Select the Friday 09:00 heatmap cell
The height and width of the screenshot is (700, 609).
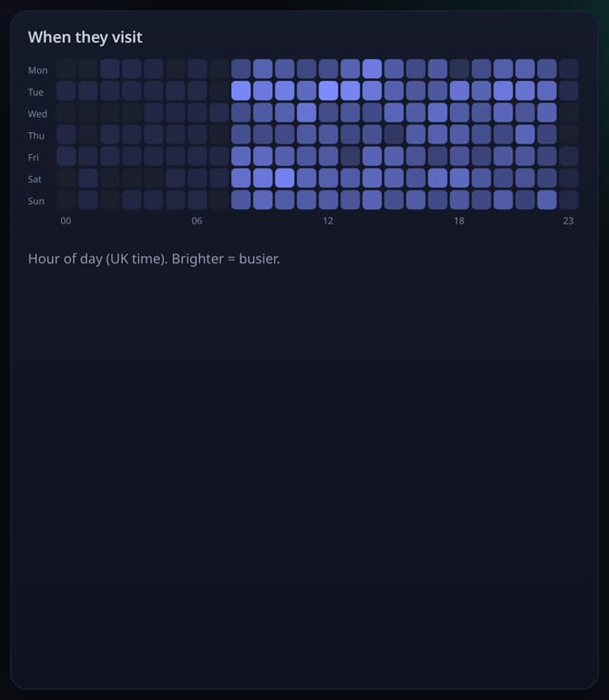[x=263, y=156]
